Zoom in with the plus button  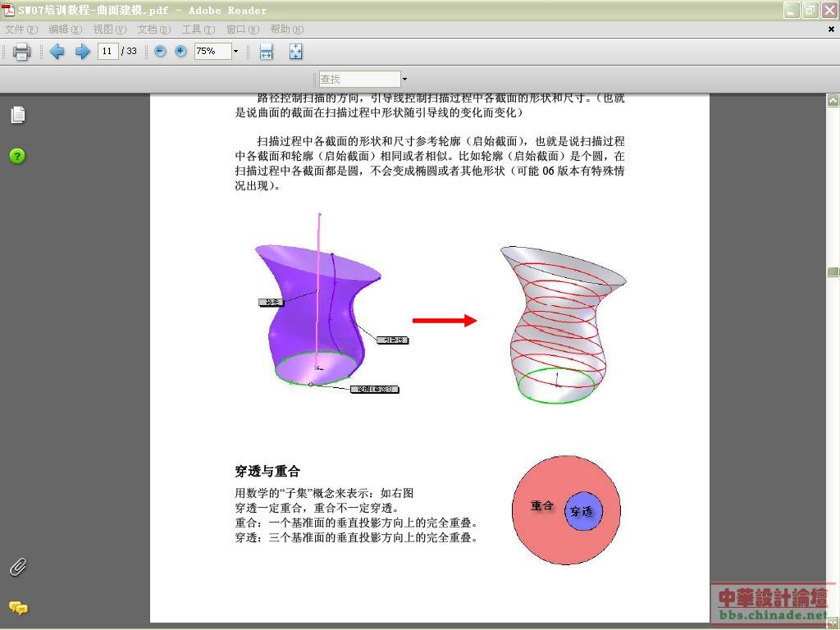tap(180, 52)
